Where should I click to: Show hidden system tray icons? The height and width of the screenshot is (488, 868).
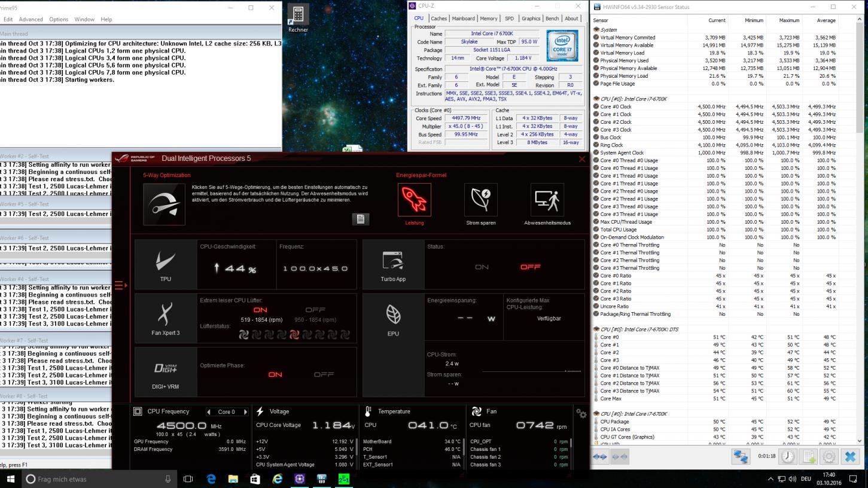(770, 479)
